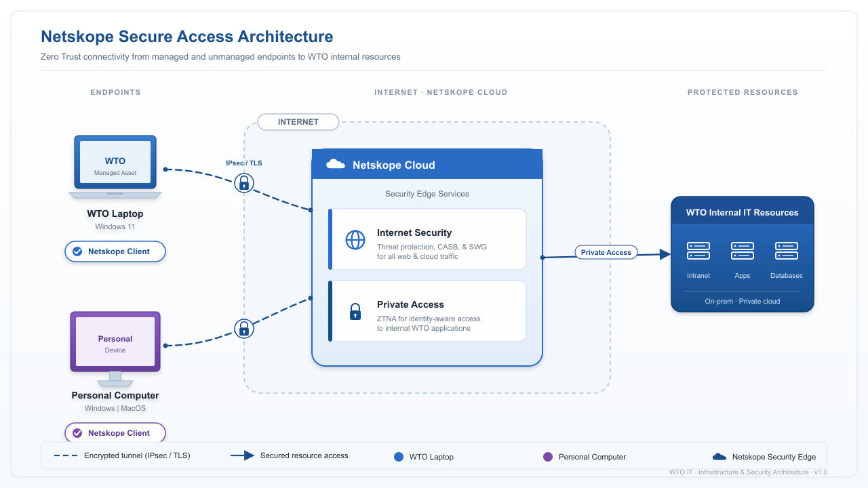This screenshot has width=868, height=488.
Task: Click the WTO managed laptop icon
Action: (115, 167)
